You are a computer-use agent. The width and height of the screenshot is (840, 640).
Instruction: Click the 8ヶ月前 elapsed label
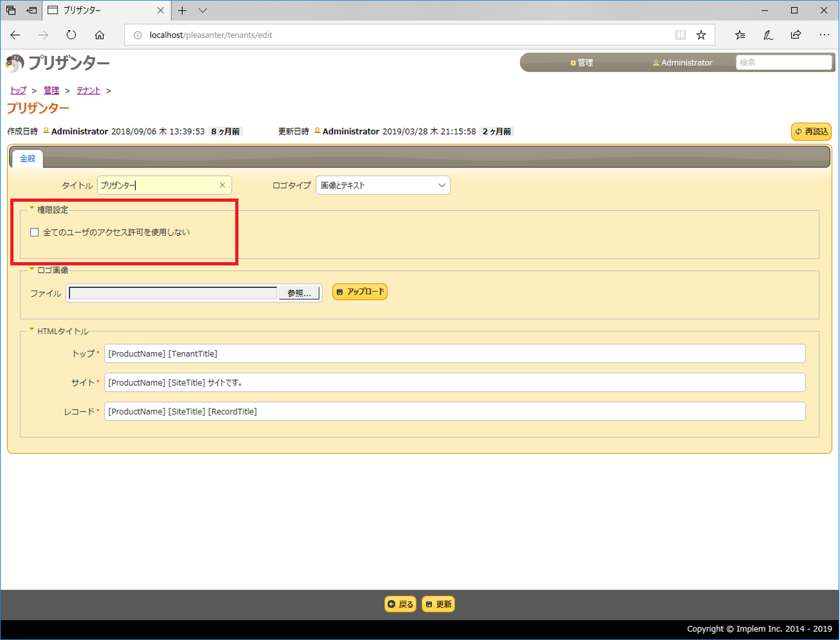click(x=225, y=132)
